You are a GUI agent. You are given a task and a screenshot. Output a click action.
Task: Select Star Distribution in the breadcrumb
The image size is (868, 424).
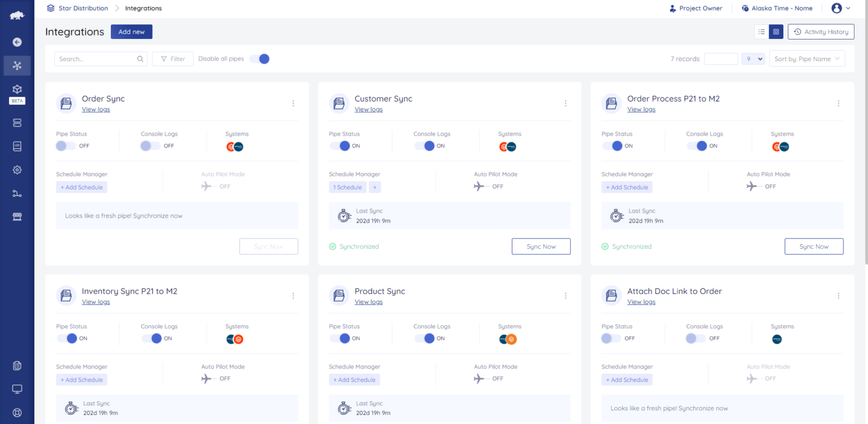83,8
